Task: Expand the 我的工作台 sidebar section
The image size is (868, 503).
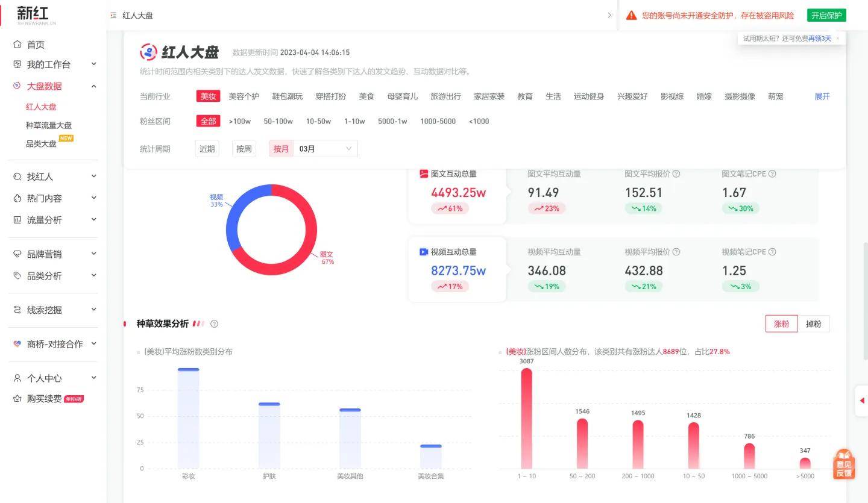Action: coord(53,64)
